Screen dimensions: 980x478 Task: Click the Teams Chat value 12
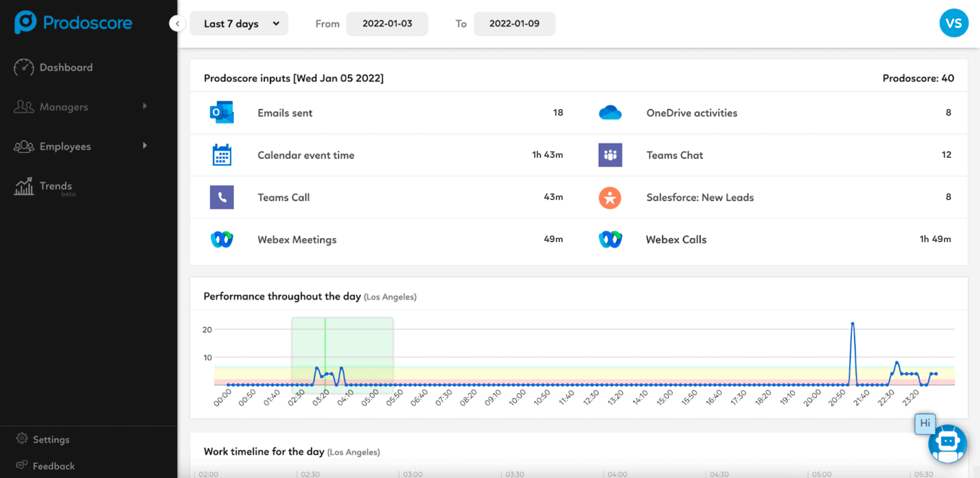(x=946, y=154)
